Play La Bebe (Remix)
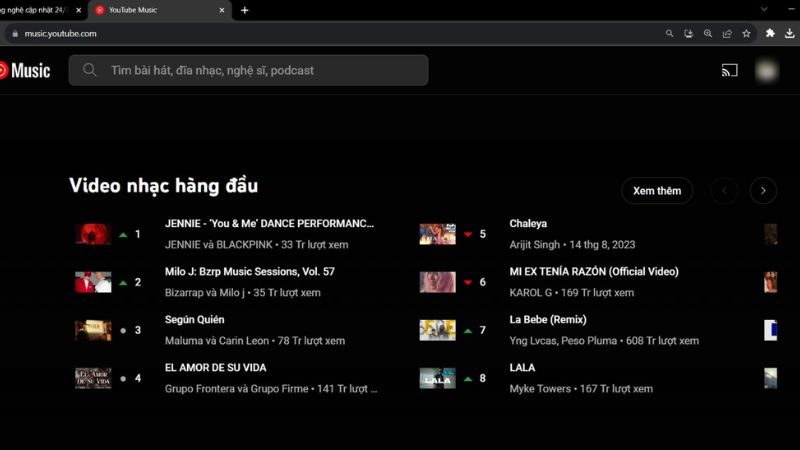 [x=548, y=319]
